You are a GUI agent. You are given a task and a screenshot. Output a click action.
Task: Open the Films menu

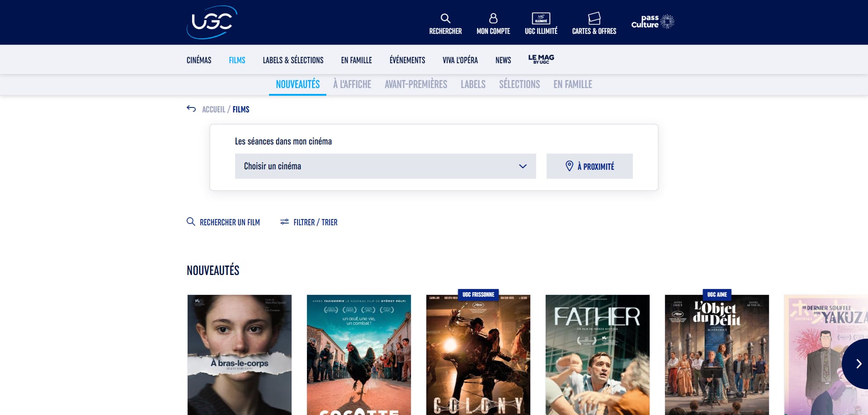(x=237, y=60)
